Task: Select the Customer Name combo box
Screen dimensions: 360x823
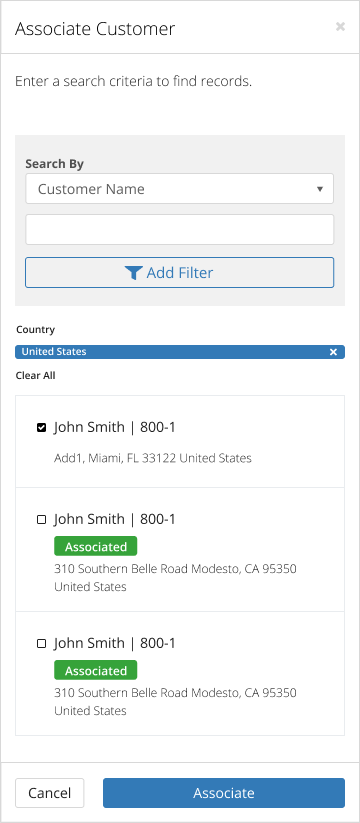Action: (179, 189)
